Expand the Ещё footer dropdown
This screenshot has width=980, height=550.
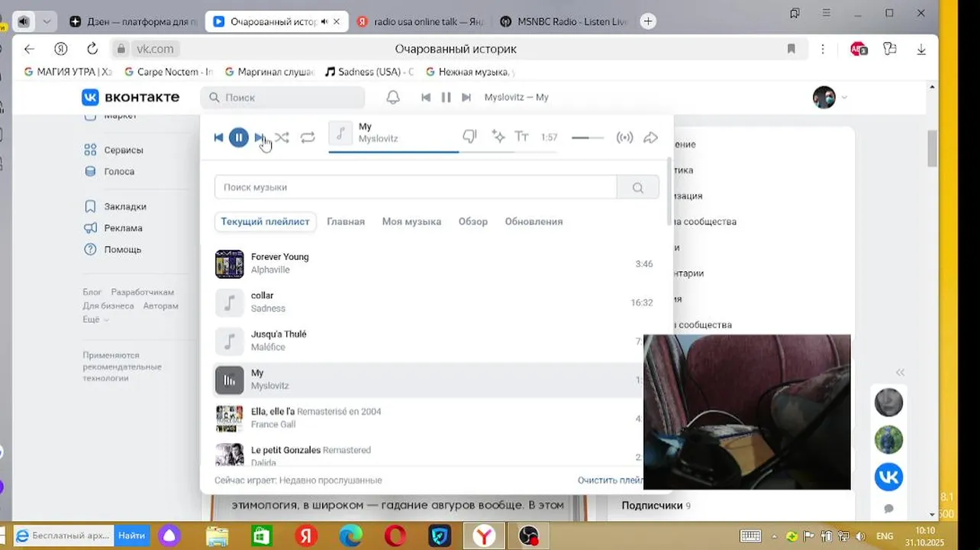click(95, 319)
